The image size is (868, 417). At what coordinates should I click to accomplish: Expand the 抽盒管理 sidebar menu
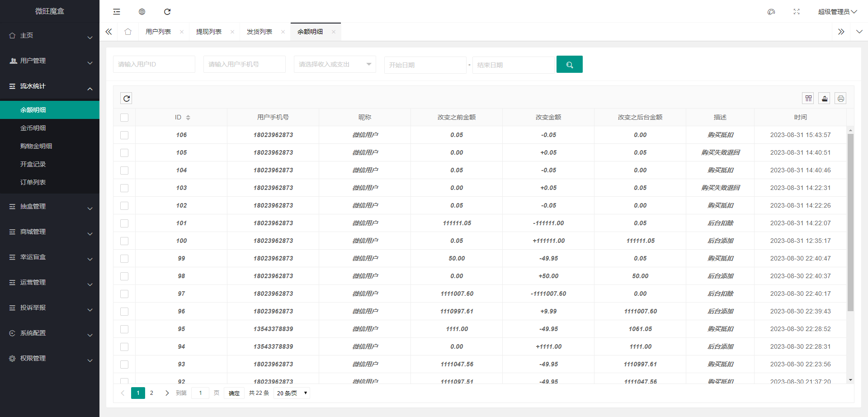(50, 206)
